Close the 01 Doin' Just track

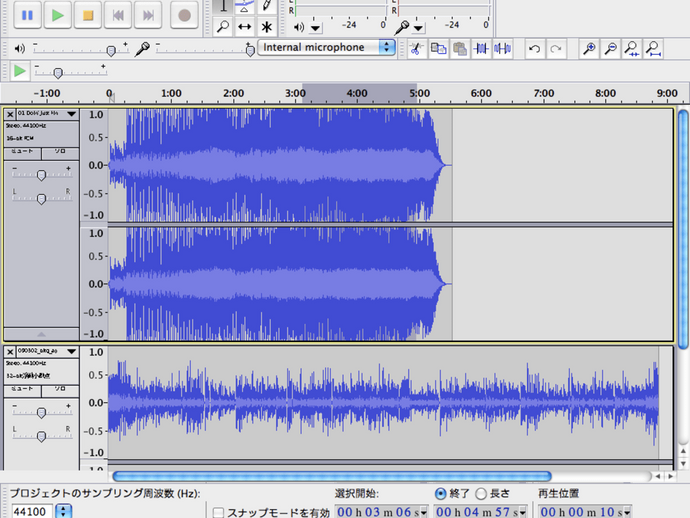10,114
